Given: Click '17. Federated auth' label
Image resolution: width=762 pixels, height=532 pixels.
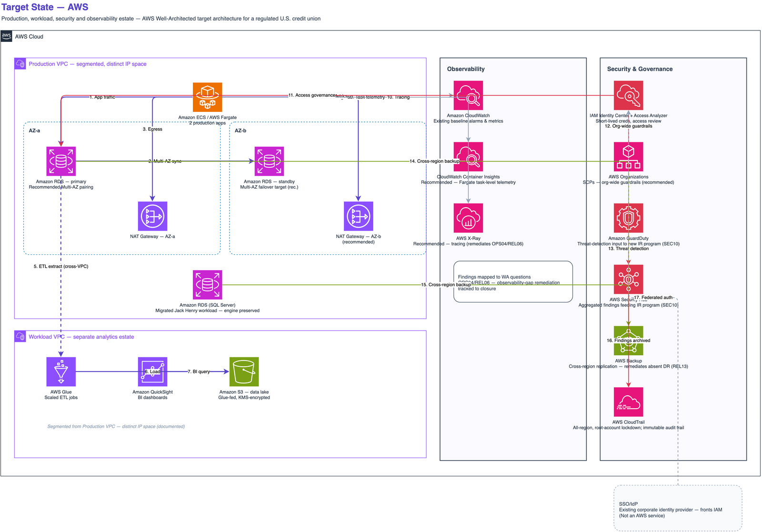Looking at the screenshot, I should pyautogui.click(x=653, y=298).
